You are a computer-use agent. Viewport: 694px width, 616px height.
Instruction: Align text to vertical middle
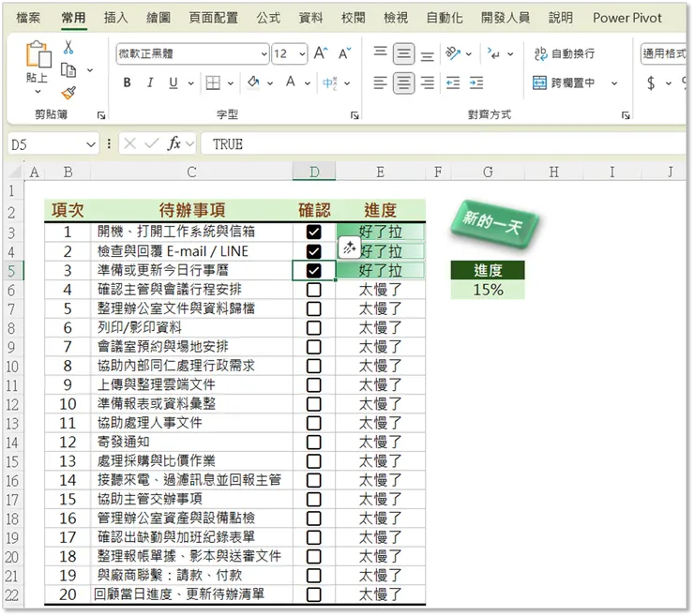(x=403, y=53)
